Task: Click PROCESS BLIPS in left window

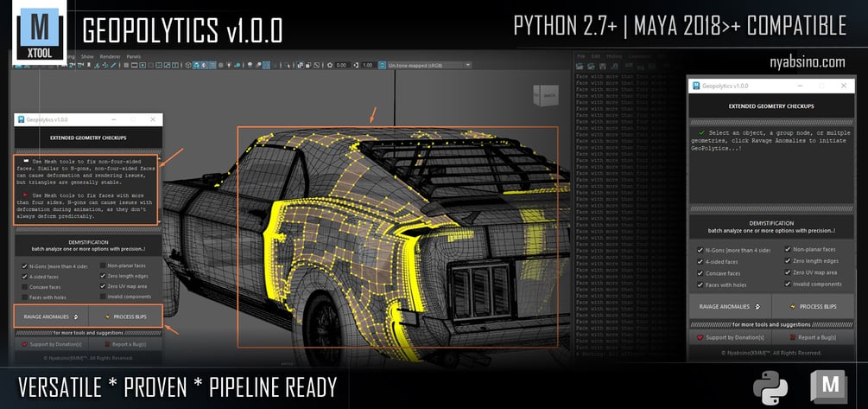Action: [125, 317]
